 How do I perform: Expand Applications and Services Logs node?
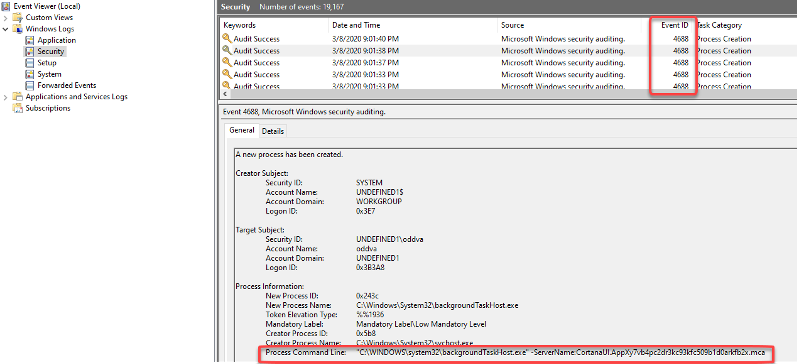point(6,97)
